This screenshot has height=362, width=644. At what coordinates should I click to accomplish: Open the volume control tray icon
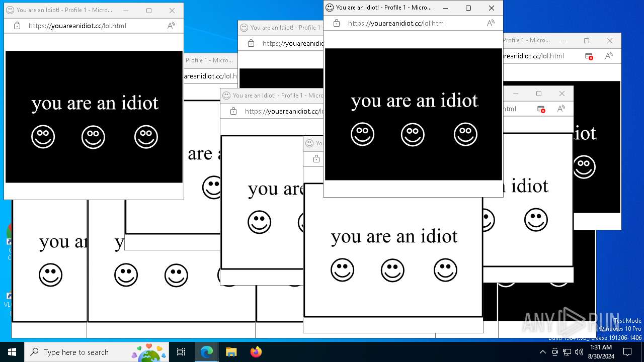point(579,352)
